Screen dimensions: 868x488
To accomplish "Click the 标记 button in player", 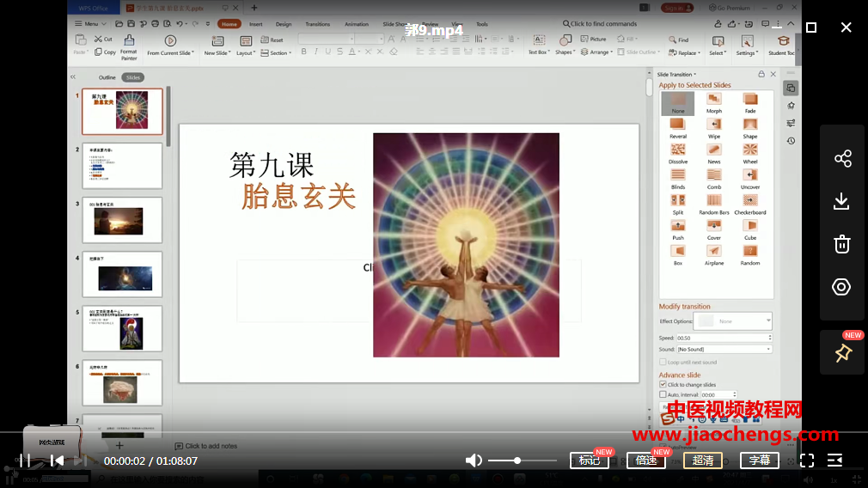I will coord(590,461).
